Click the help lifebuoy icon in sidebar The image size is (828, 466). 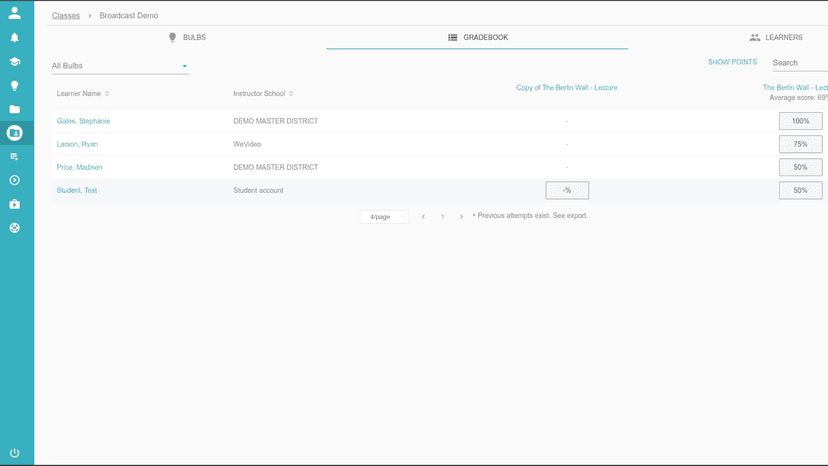[14, 228]
